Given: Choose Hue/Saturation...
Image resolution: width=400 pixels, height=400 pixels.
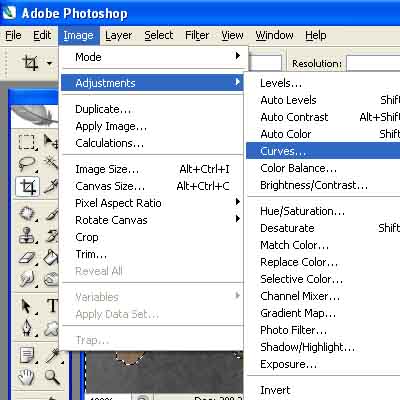Looking at the screenshot, I should coord(323,211).
